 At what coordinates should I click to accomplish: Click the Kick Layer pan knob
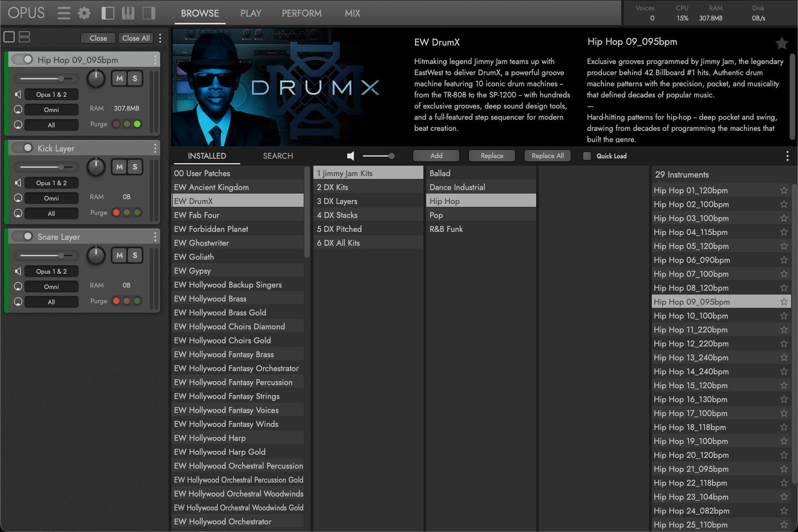[x=96, y=167]
